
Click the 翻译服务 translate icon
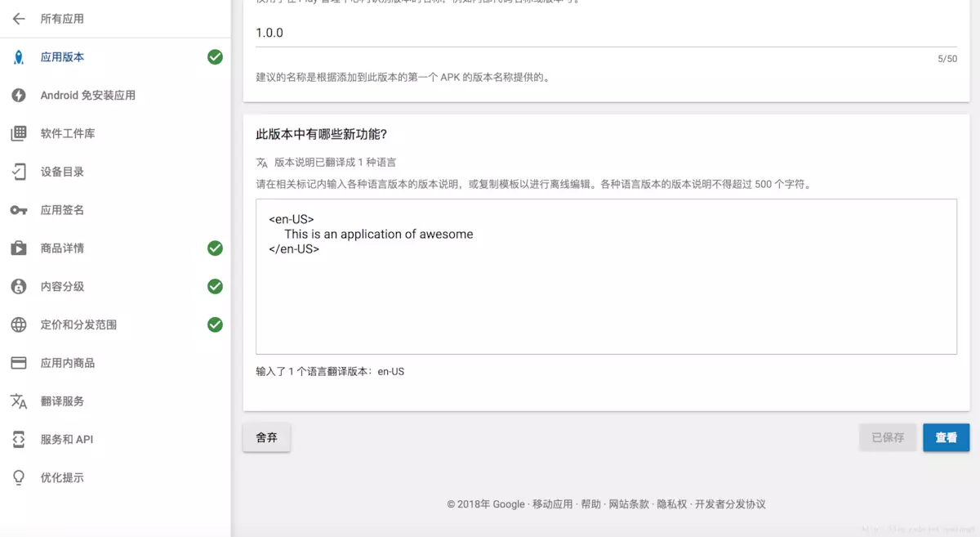20,401
